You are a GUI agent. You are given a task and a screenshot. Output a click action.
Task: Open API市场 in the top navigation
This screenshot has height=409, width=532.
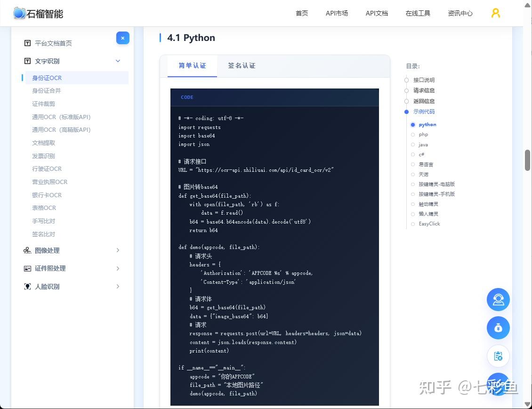pyautogui.click(x=337, y=13)
